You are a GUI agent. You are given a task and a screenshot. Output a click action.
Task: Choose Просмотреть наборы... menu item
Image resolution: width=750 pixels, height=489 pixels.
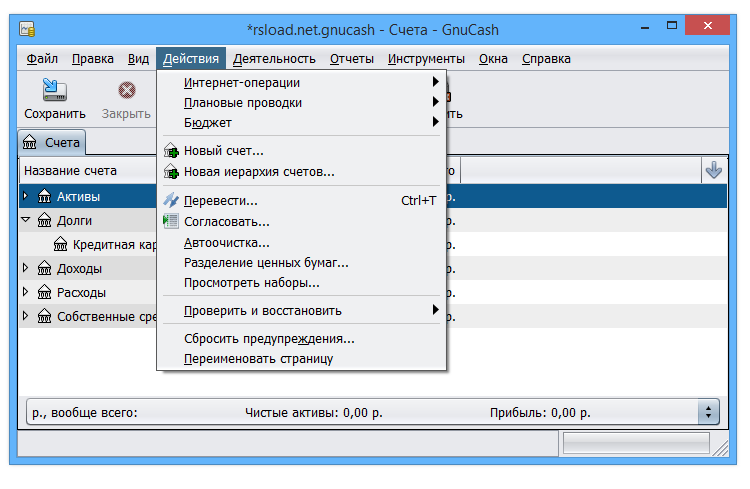click(301, 282)
